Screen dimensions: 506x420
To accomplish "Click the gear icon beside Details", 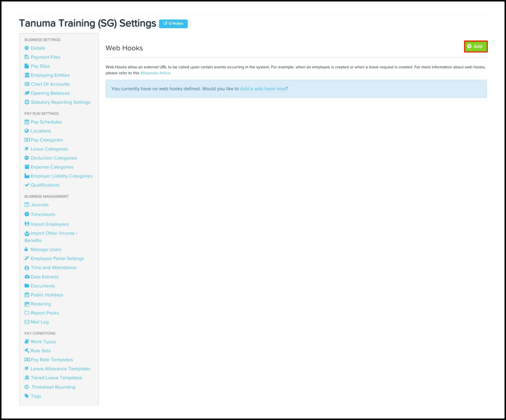I will pos(27,48).
